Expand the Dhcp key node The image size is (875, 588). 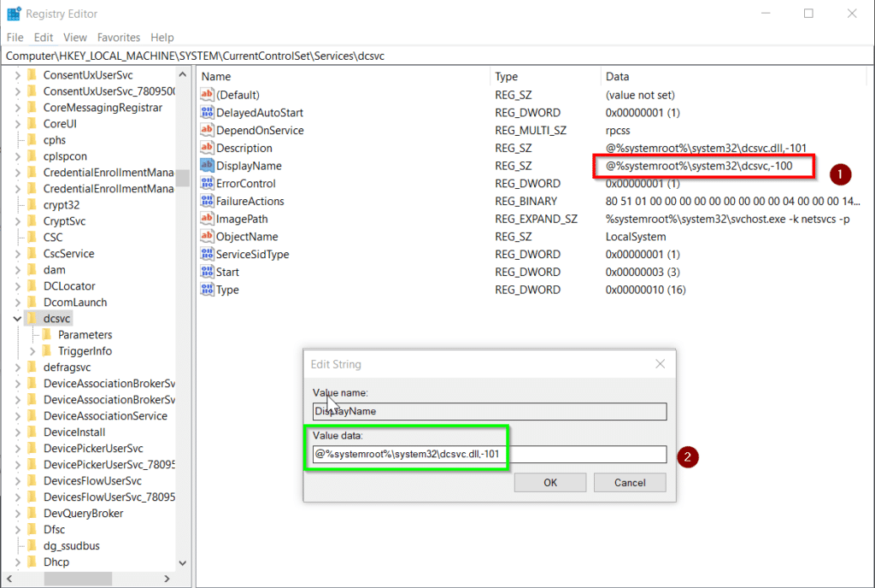point(17,562)
